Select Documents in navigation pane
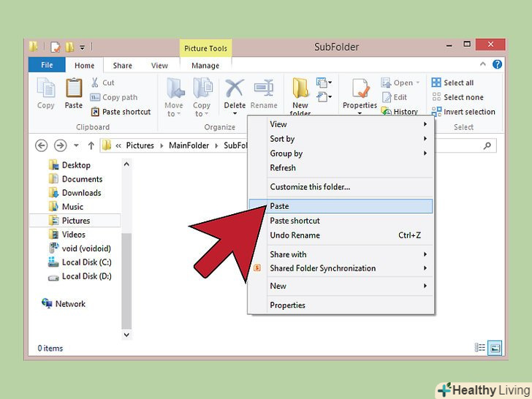The width and height of the screenshot is (532, 399). (x=75, y=179)
